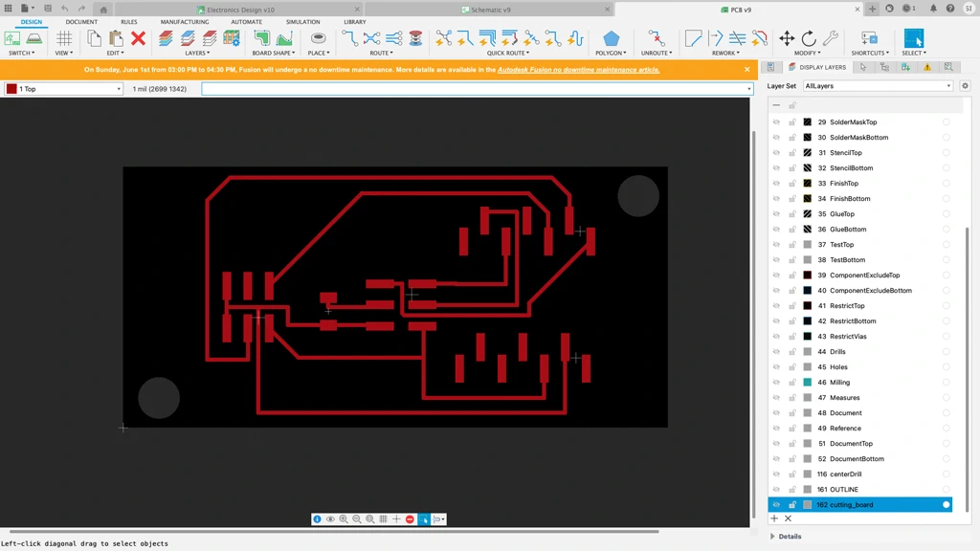Viewport: 980px width, 551px height.
Task: Open the layer stack manager gear icon
Action: tap(232, 38)
